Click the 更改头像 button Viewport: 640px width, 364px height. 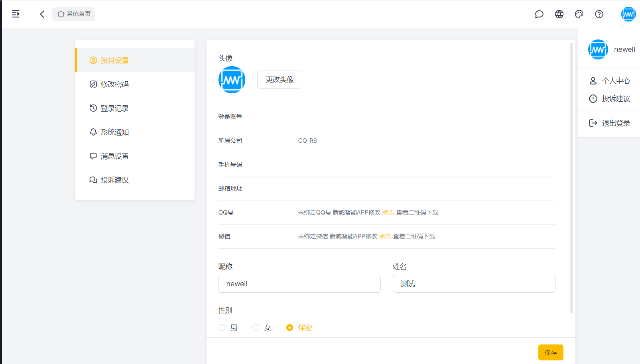tap(280, 80)
